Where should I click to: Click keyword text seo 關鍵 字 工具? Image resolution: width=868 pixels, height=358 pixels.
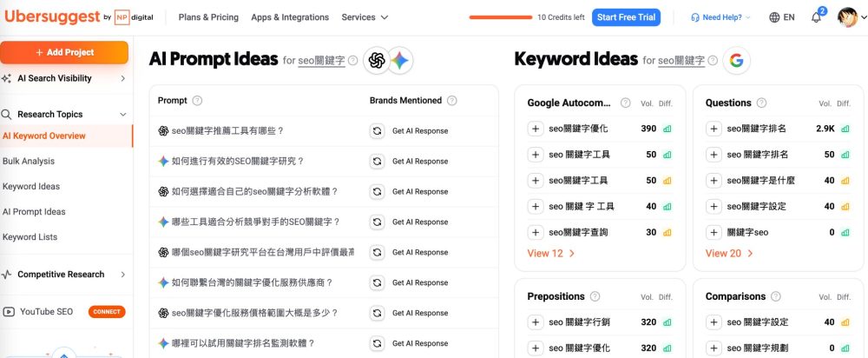(582, 206)
